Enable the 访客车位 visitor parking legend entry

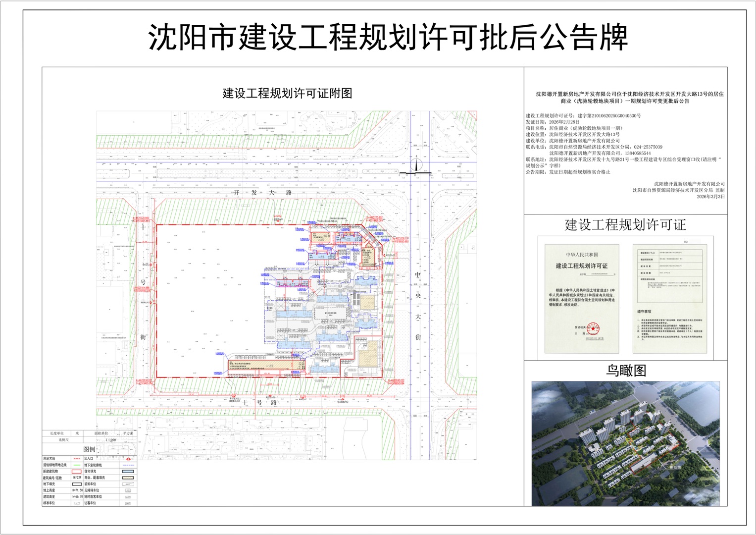(x=128, y=503)
